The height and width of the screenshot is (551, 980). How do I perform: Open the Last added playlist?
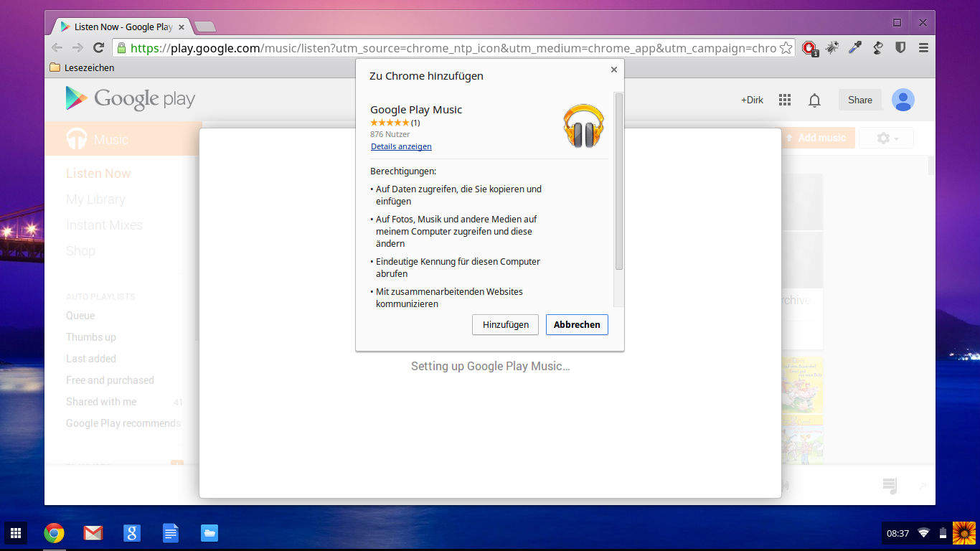tap(91, 359)
